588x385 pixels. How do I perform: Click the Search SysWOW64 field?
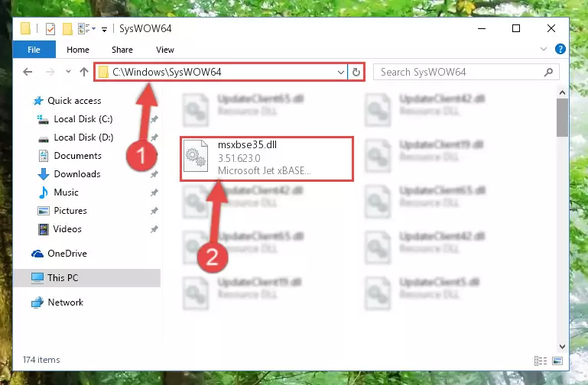(466, 72)
